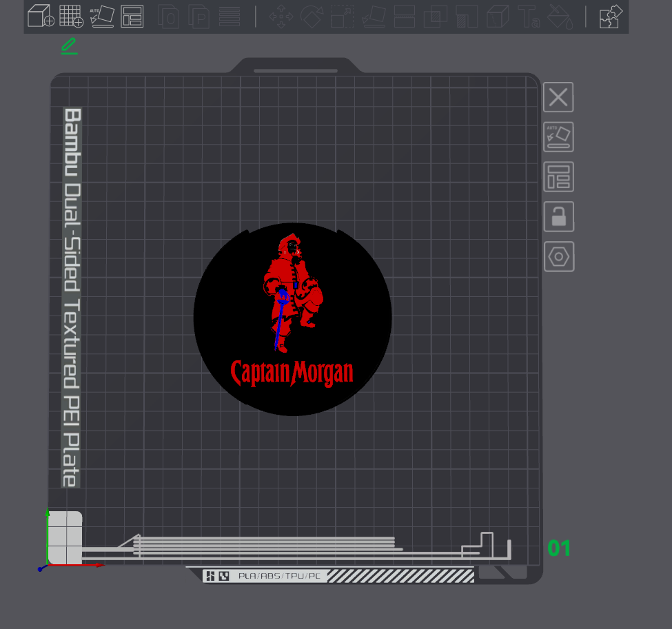Screen dimensions: 672x629
Task: Click Arrange All Objects in top toolbar
Action: [x=132, y=17]
